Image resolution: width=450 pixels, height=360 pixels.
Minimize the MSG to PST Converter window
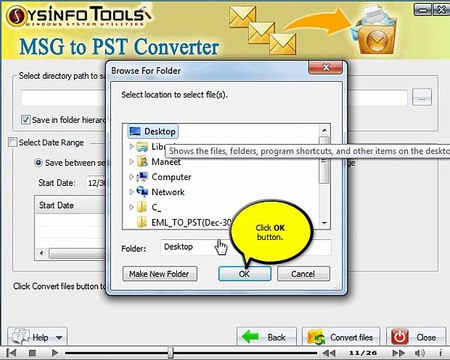pyautogui.click(x=422, y=9)
